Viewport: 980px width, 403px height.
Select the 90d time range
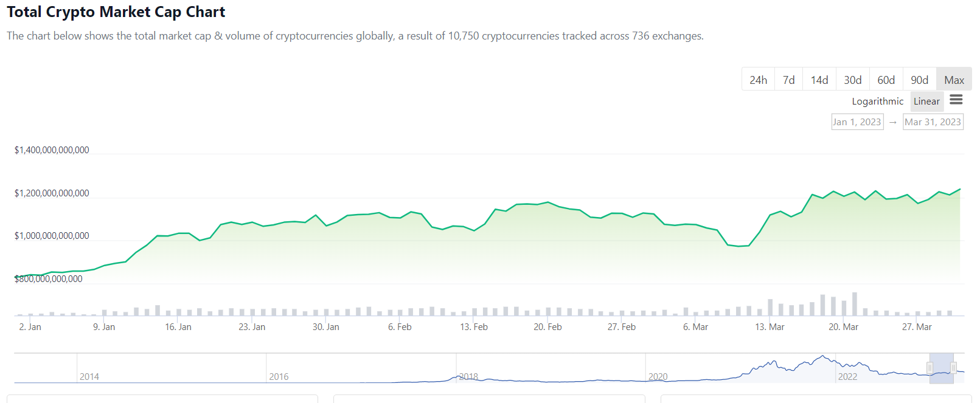click(920, 80)
